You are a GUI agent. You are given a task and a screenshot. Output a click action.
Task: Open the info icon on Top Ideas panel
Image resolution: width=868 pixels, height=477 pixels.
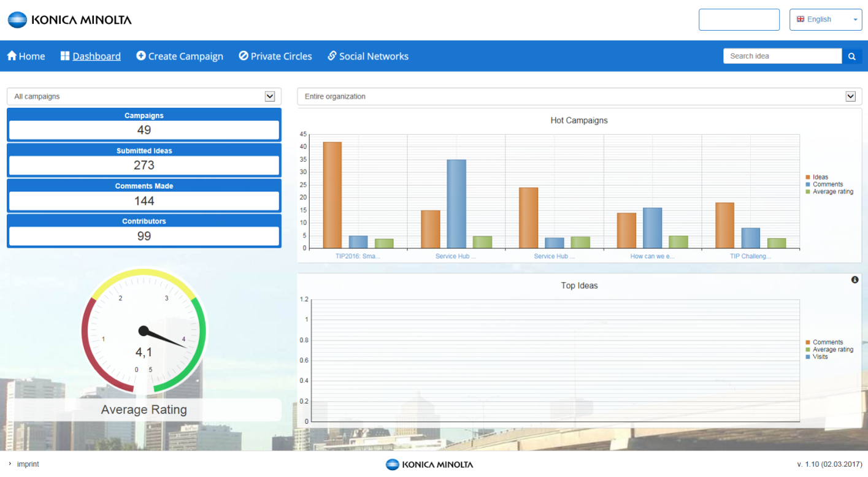[855, 280]
